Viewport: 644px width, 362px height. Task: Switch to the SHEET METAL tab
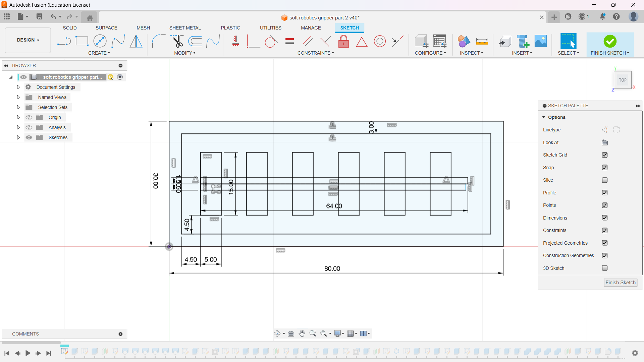click(x=185, y=28)
